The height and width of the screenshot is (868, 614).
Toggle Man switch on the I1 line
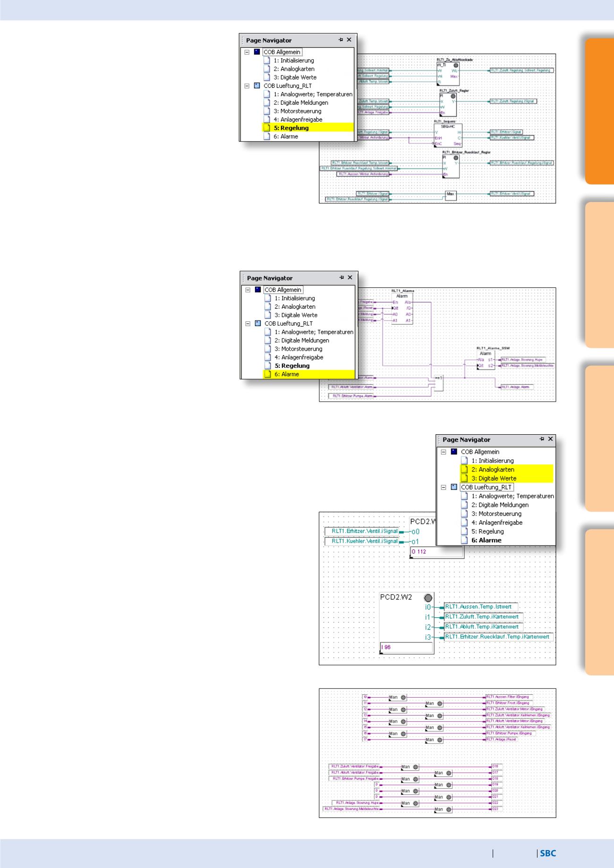434,703
